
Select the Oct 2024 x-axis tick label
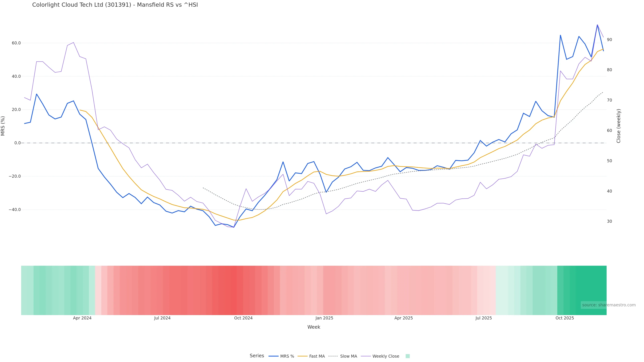(x=243, y=318)
